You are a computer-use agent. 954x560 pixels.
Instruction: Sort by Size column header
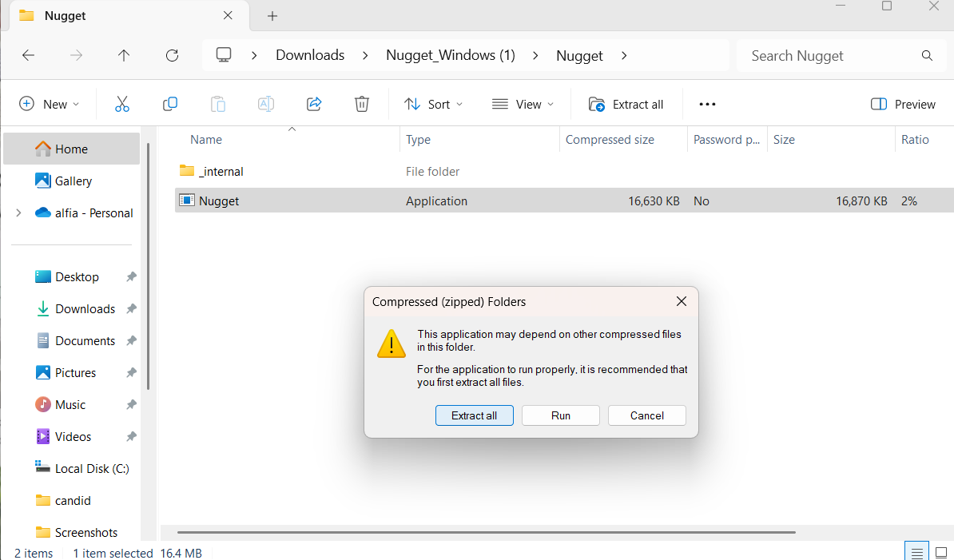tap(784, 139)
